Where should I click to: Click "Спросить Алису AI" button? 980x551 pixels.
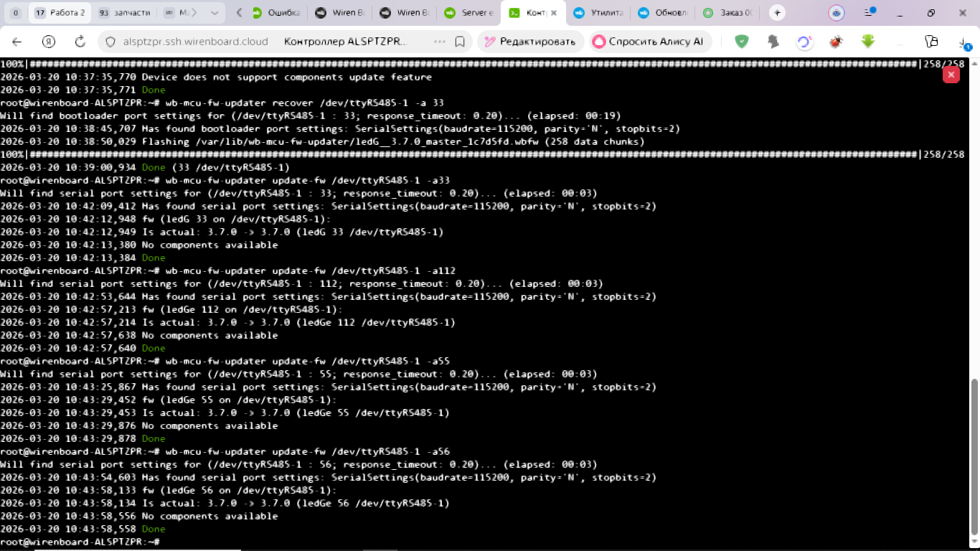click(650, 42)
